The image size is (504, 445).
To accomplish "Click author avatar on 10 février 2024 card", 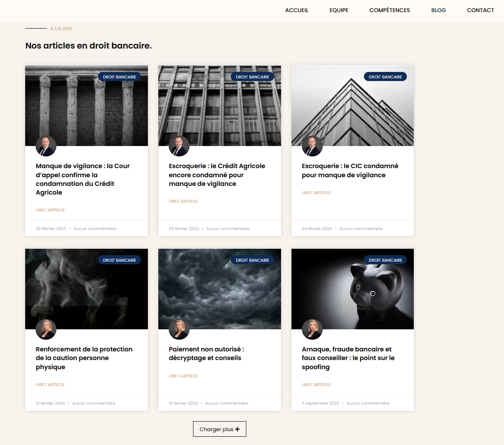I will 179,329.
